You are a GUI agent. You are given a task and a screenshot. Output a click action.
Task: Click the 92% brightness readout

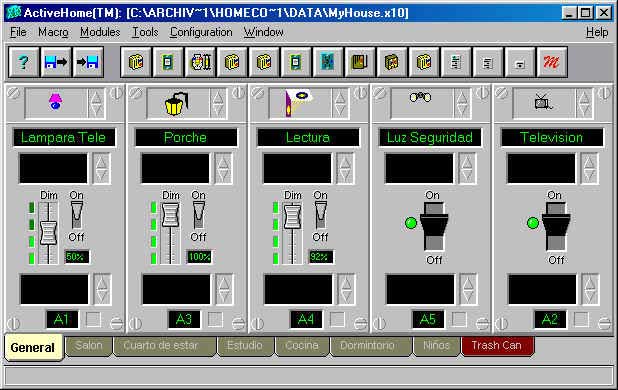coord(320,257)
